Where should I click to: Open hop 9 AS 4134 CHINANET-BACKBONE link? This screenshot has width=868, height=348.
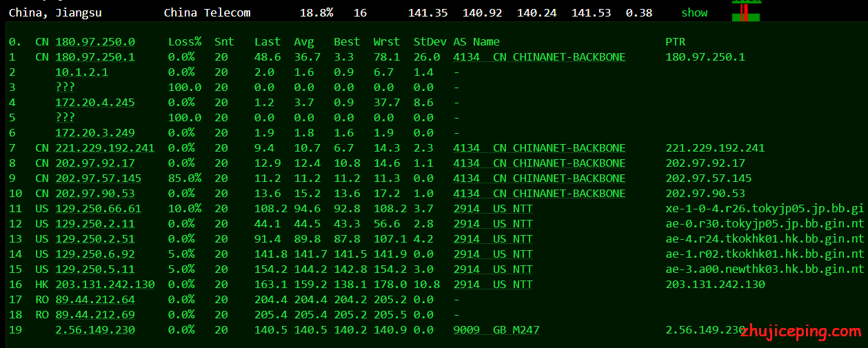tap(539, 178)
